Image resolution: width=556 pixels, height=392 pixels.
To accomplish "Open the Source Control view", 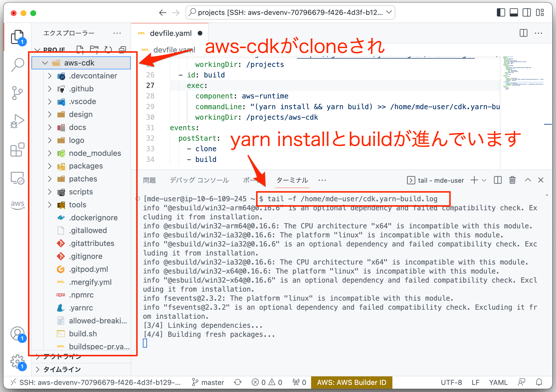I will point(18,93).
